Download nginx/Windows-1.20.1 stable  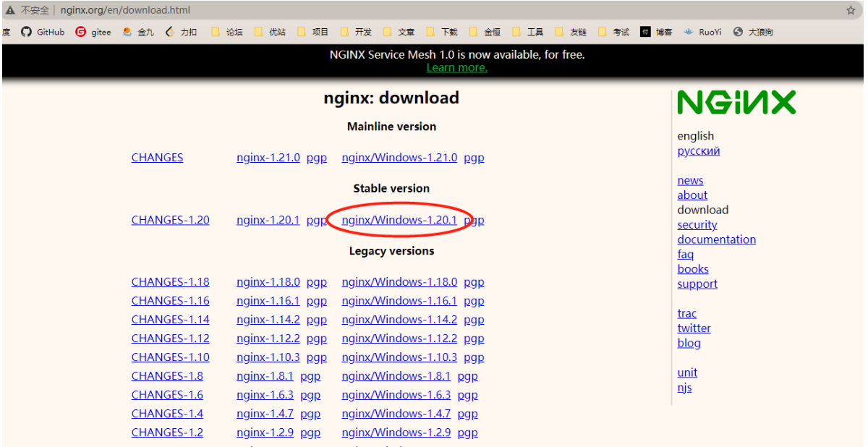point(399,220)
